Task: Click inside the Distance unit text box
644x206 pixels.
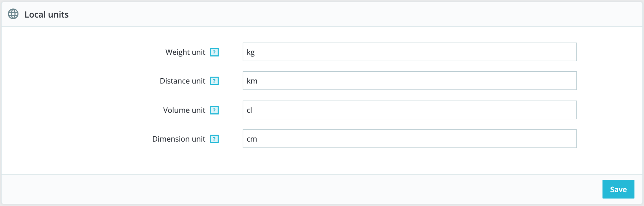Action: 409,81
